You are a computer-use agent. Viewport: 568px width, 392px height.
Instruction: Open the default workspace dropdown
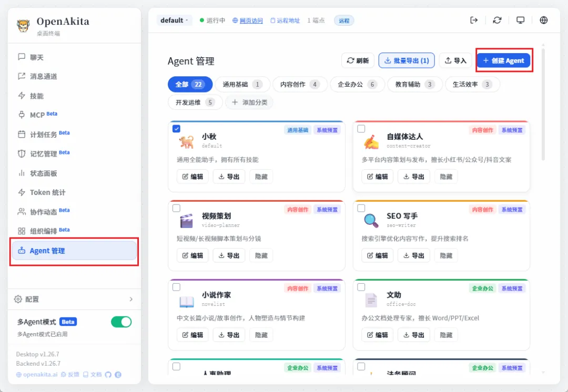click(x=174, y=20)
